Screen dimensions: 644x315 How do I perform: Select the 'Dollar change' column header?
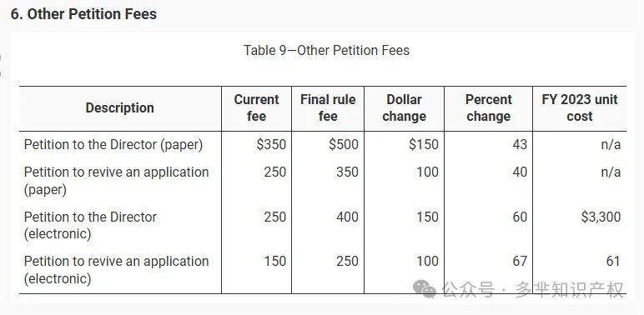[404, 107]
